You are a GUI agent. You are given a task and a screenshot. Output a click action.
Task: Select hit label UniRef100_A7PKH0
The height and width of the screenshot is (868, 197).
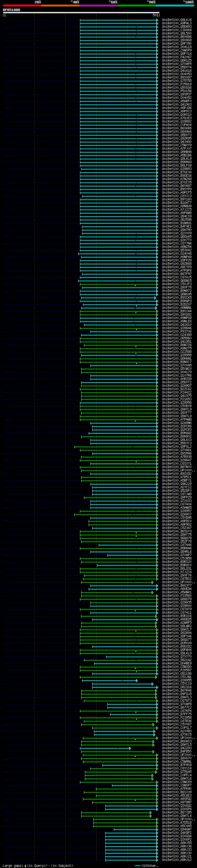(177, 789)
